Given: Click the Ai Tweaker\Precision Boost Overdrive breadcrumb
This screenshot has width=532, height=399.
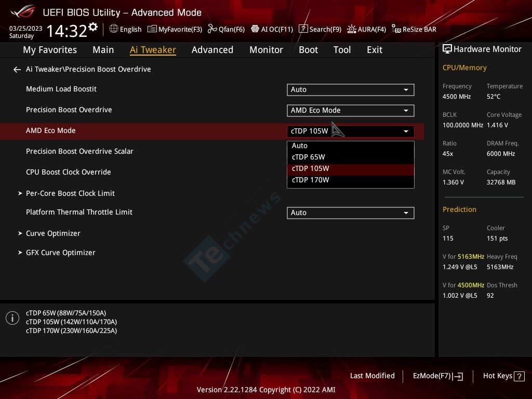Looking at the screenshot, I should 88,69.
